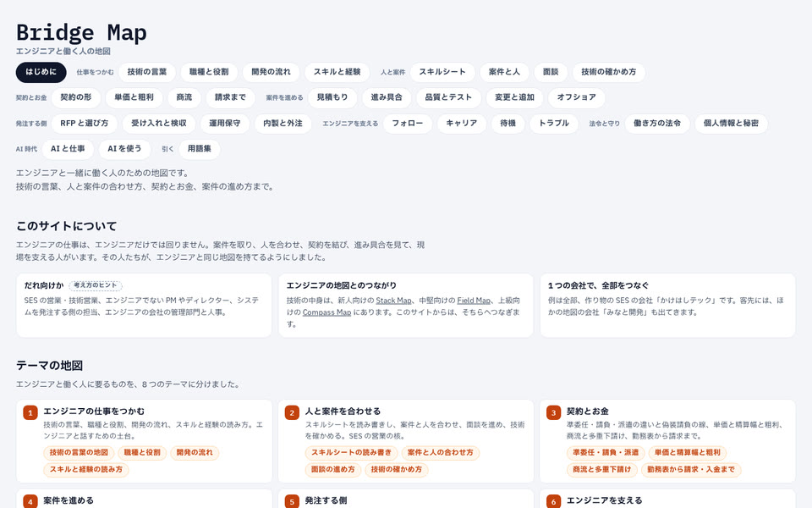The height and width of the screenshot is (508, 812).
Task: Open 勤務表から請求・入金まで tag
Action: (x=691, y=470)
